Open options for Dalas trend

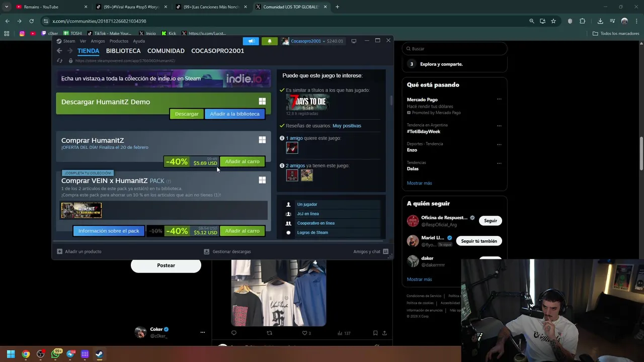click(x=499, y=163)
